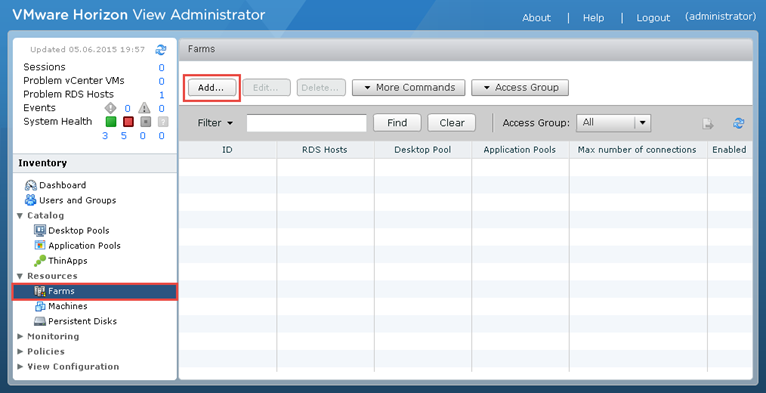Select Desktop Pools in Catalog
766x393 pixels.
click(79, 231)
